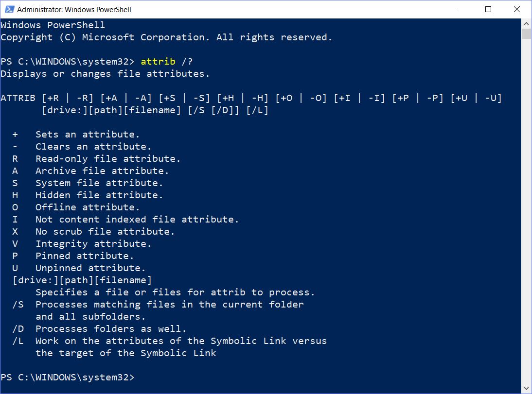
Task: Click the '[+R | -R]' syntax option
Action: [68, 98]
